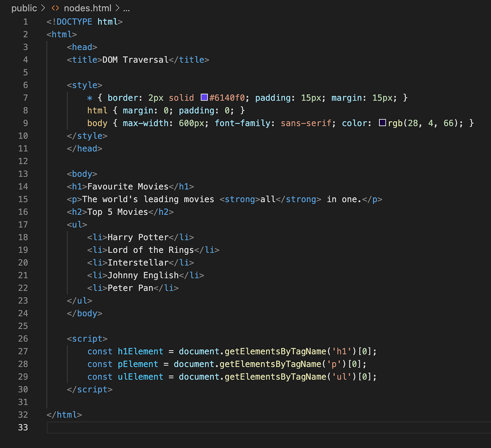Click the rgb(28, 4, 66) color box on line 9
The image size is (491, 448).
(x=382, y=123)
